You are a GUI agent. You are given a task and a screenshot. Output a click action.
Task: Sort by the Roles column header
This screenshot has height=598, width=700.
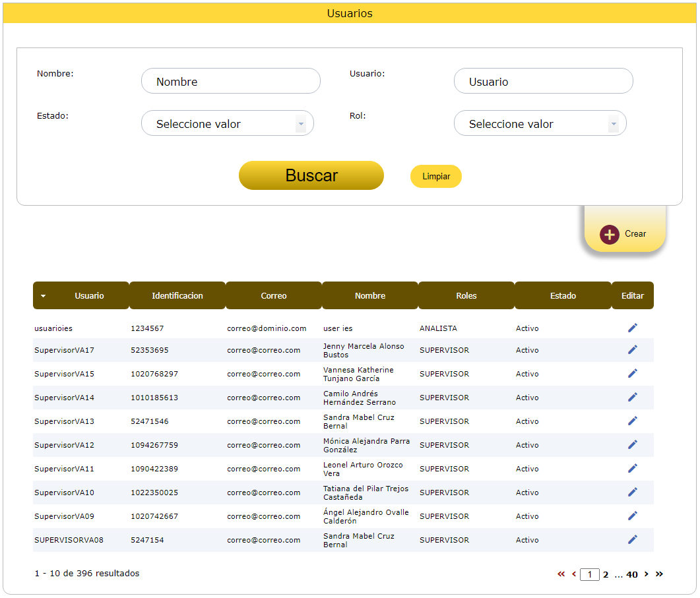click(x=466, y=296)
